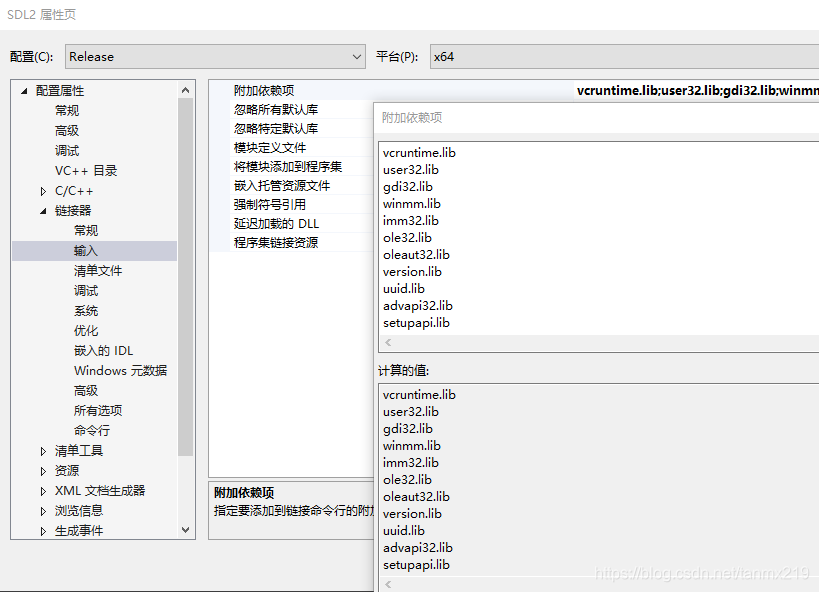
Task: Expand the 浏览信息 node
Action: (x=43, y=511)
